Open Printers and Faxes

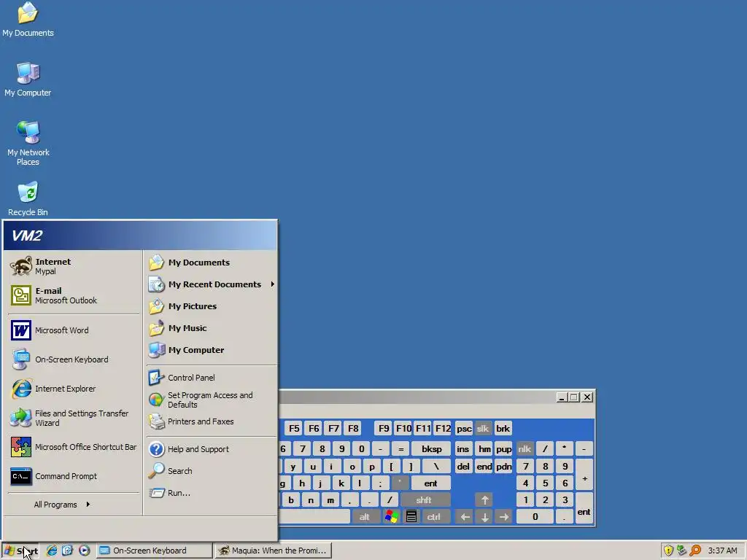(x=212, y=421)
